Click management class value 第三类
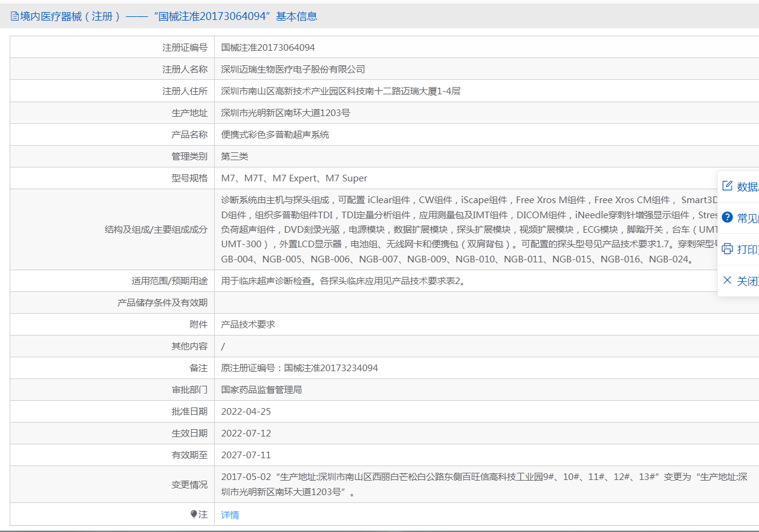Screen dimensions: 759x532 [x=235, y=157]
